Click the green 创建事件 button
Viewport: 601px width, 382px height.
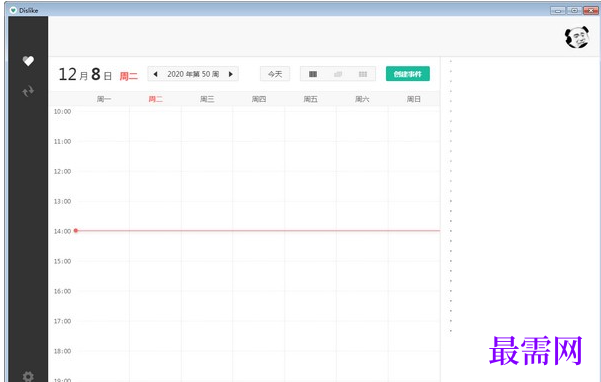tap(408, 74)
